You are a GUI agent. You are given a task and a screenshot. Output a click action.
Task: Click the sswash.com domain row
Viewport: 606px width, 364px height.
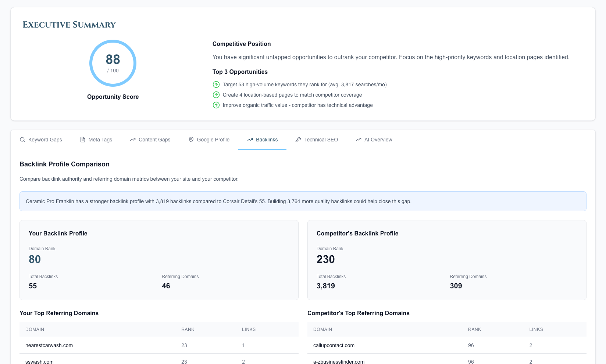point(39,361)
